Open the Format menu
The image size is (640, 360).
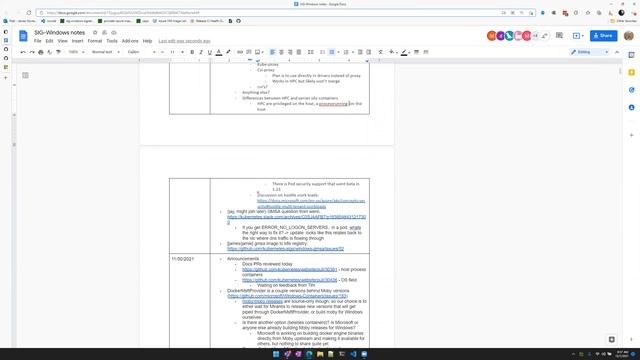point(95,41)
